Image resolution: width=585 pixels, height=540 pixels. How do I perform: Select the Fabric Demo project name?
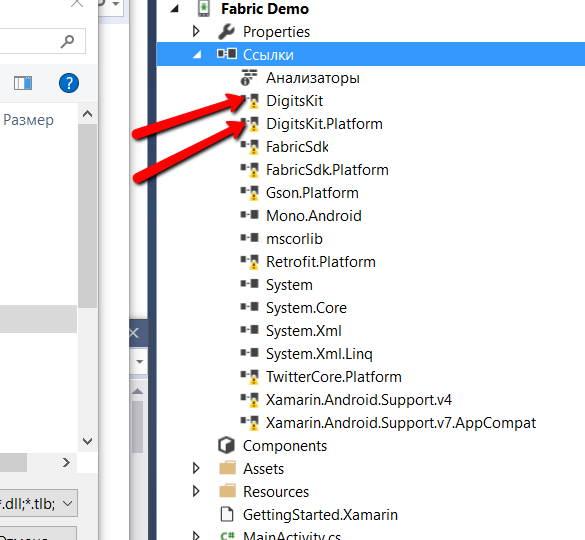(x=265, y=9)
